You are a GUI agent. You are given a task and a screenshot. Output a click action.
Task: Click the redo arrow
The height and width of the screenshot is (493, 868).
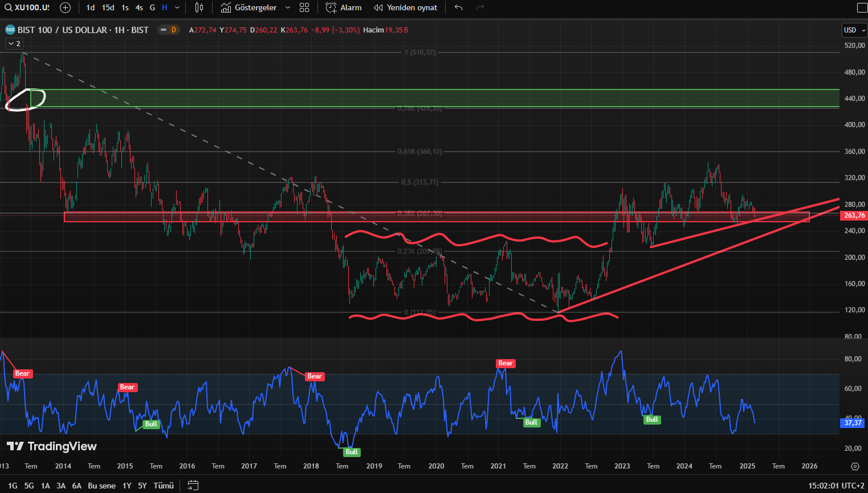480,7
